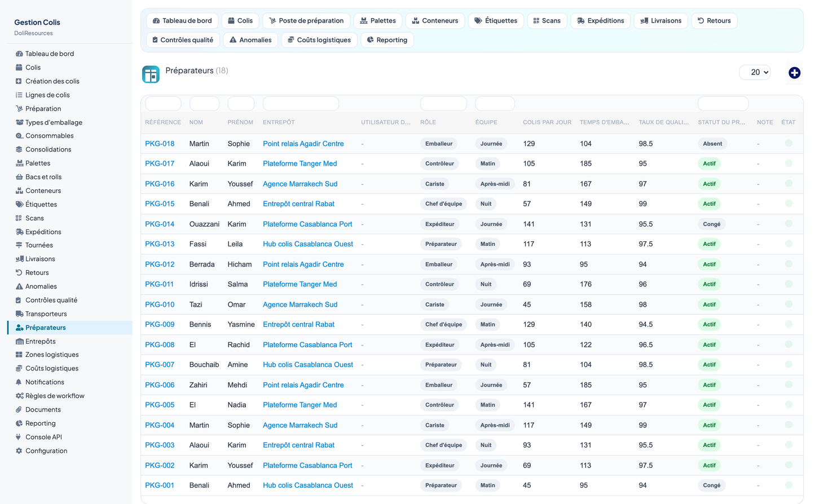Viewport: 815px width, 504px height.
Task: Click the Bacs et rolls basket icon
Action: [x=19, y=177]
